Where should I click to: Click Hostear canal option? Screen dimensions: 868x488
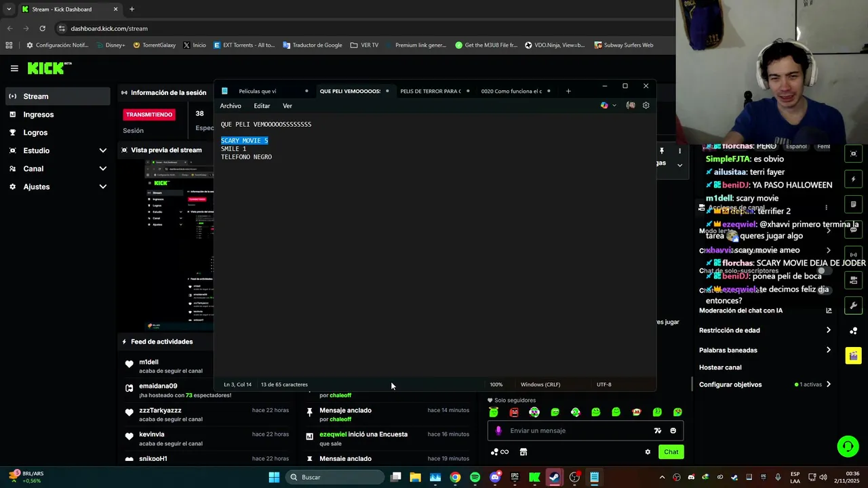tap(720, 367)
